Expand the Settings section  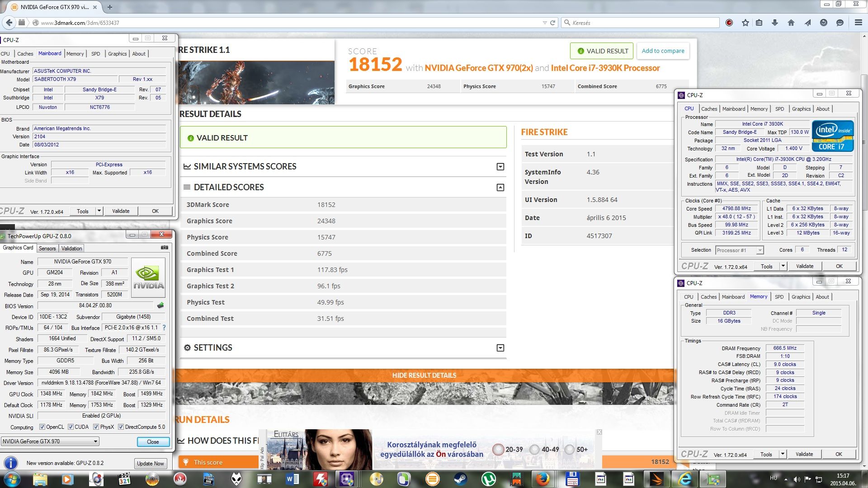click(x=500, y=348)
